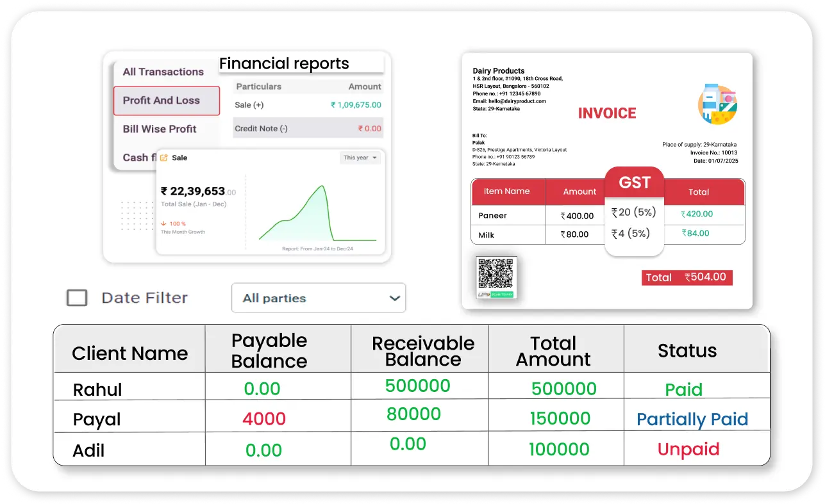Click the GST badge on invoice

pos(635,183)
